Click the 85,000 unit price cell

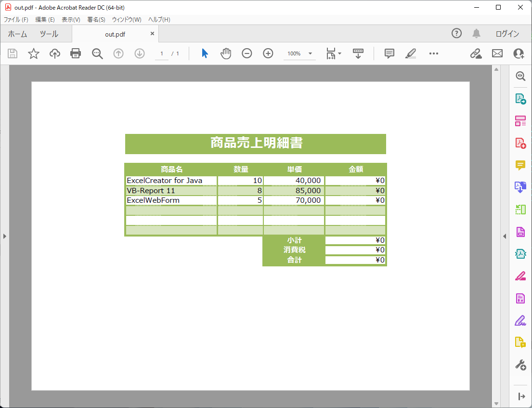click(x=294, y=190)
